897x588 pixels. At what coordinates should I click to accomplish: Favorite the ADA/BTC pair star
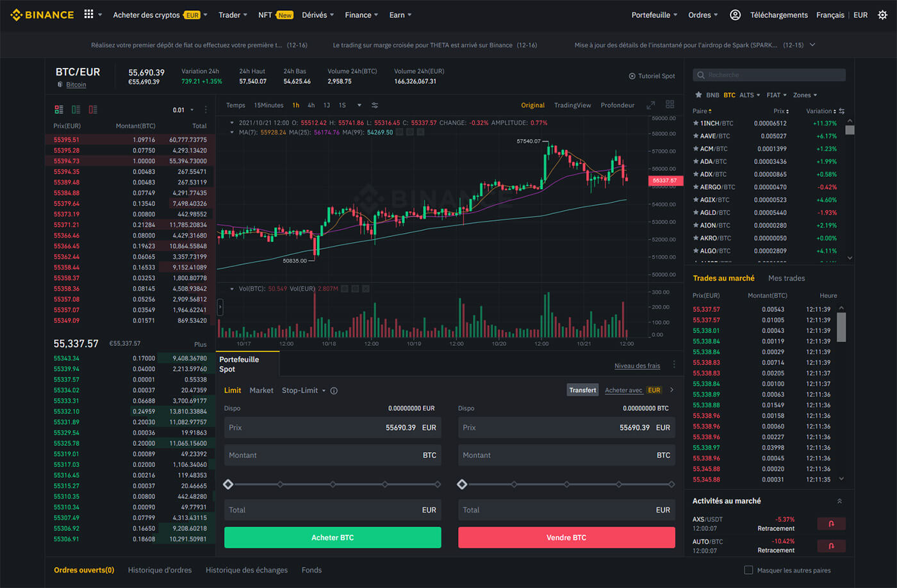pos(696,161)
